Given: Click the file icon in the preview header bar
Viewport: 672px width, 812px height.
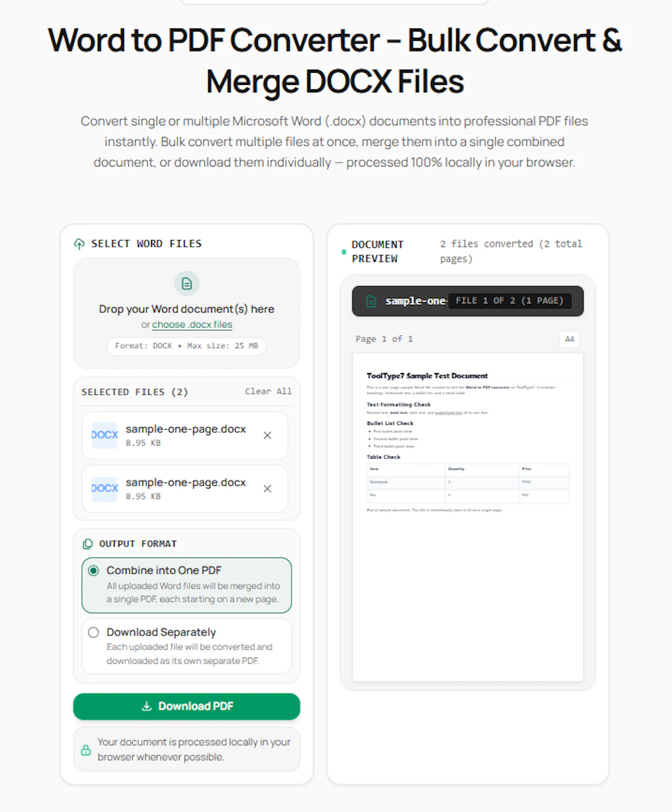Looking at the screenshot, I should [x=371, y=301].
